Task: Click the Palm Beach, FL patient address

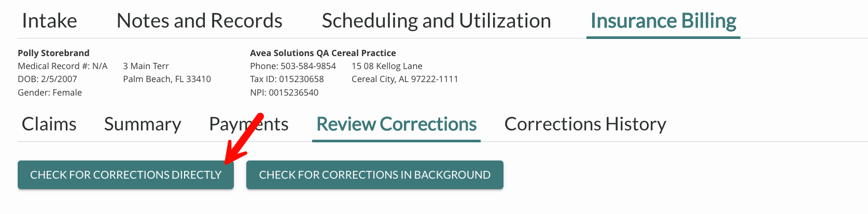Action: [x=167, y=79]
